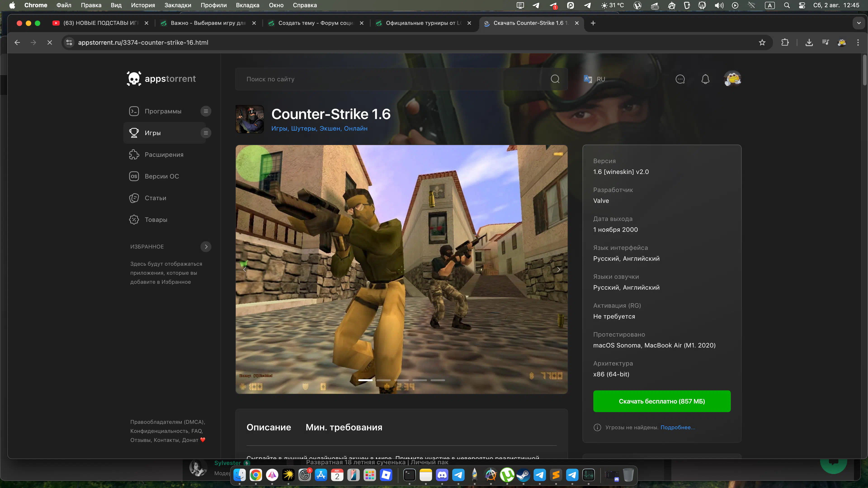Image resolution: width=868 pixels, height=488 pixels.
Task: Open Spotlight search in menu bar
Action: pyautogui.click(x=787, y=5)
